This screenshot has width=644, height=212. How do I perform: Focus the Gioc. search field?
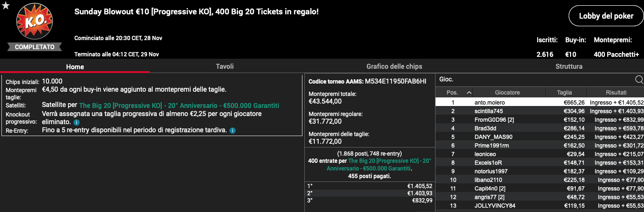(x=534, y=80)
